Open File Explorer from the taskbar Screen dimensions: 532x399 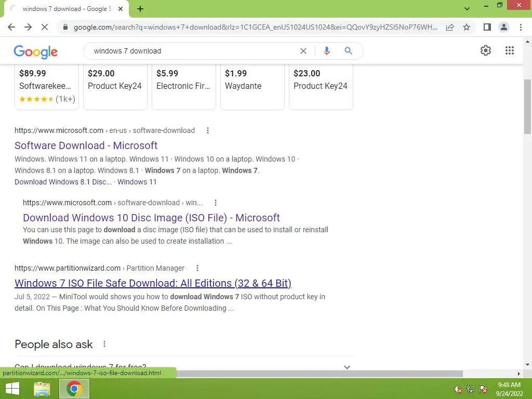click(x=42, y=389)
